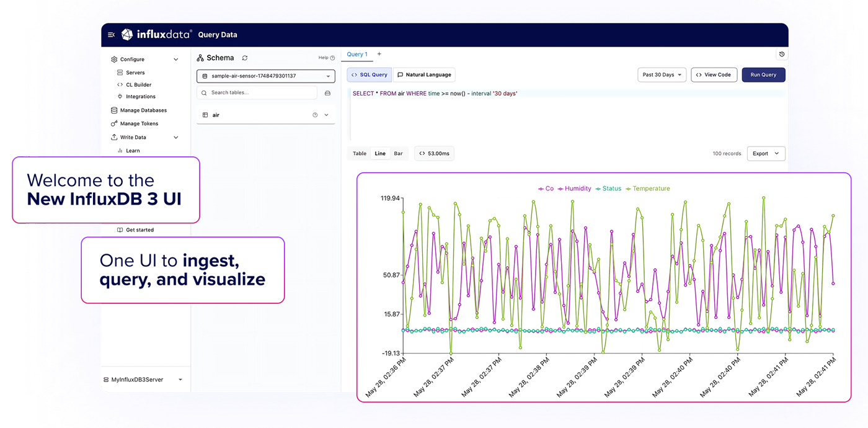
Task: Toggle the Status series in legend
Action: [608, 189]
